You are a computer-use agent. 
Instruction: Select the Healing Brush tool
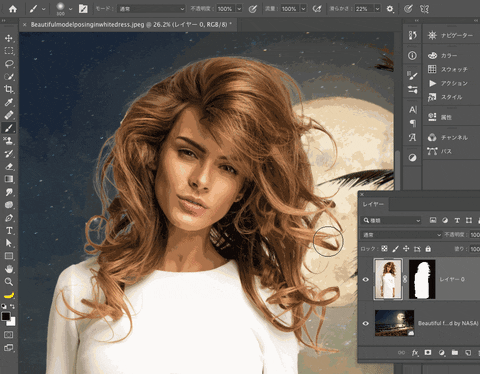coord(9,115)
